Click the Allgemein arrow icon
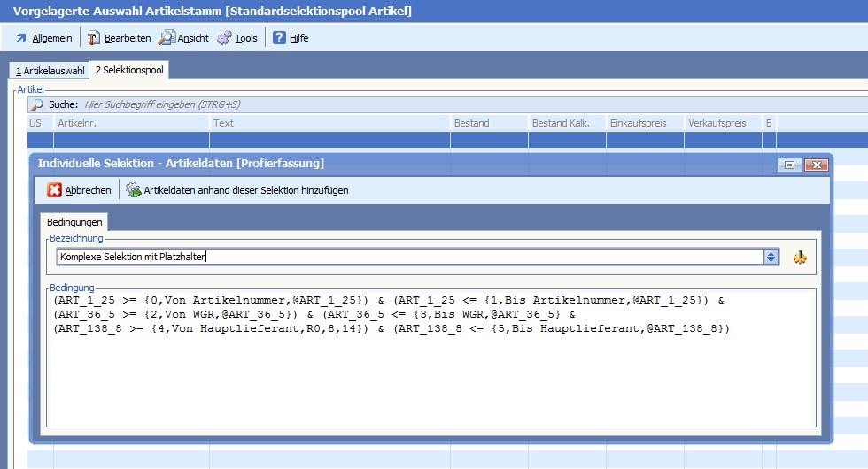 click(x=21, y=38)
